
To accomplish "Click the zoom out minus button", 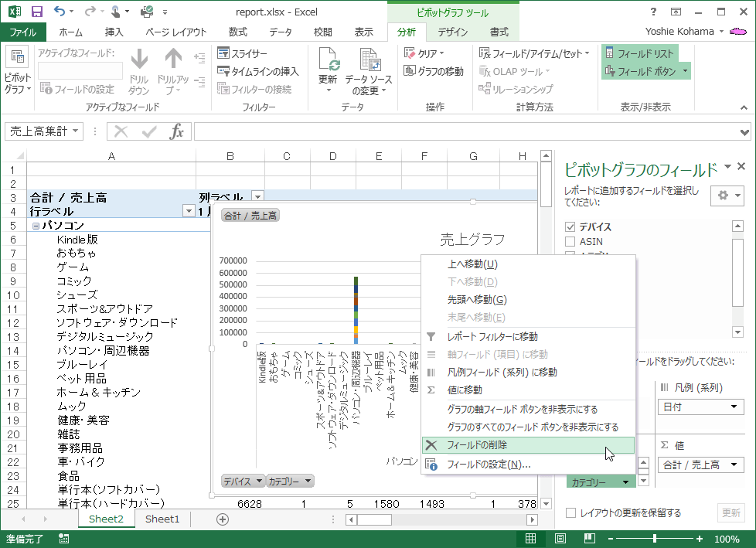I will 611,539.
